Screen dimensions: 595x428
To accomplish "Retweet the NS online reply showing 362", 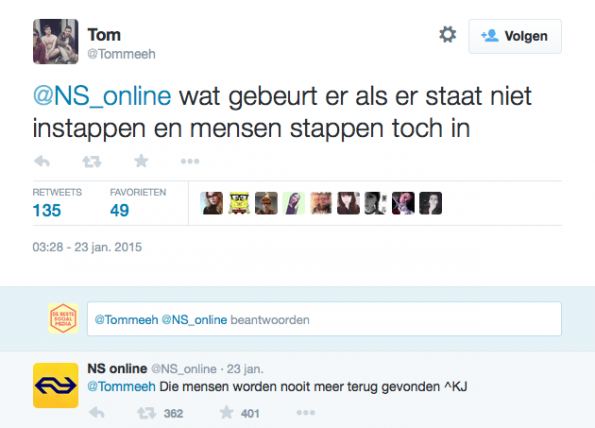I will [146, 413].
